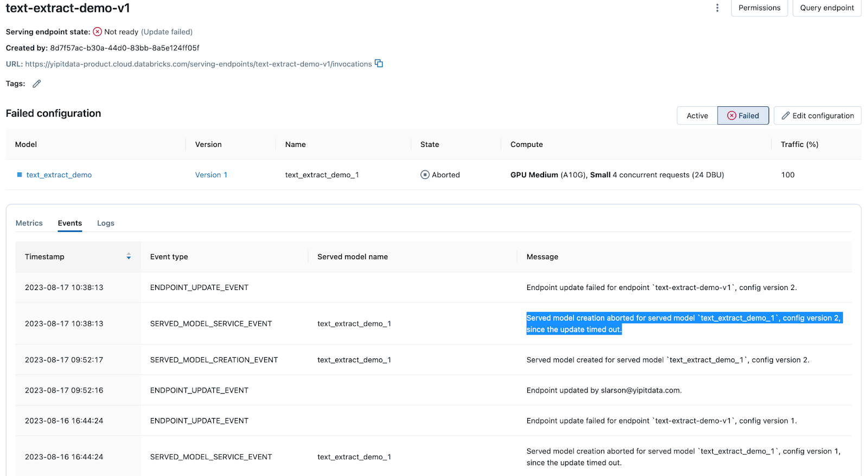Image resolution: width=868 pixels, height=476 pixels.
Task: Open the text_extract_demo model link
Action: pyautogui.click(x=59, y=175)
